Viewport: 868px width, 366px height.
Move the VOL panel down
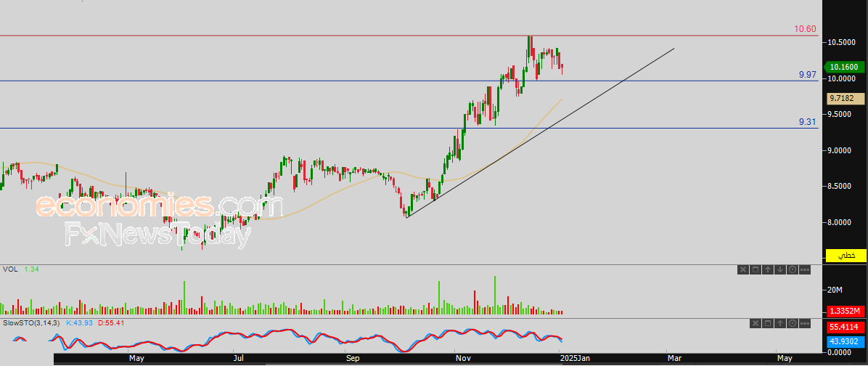click(779, 270)
